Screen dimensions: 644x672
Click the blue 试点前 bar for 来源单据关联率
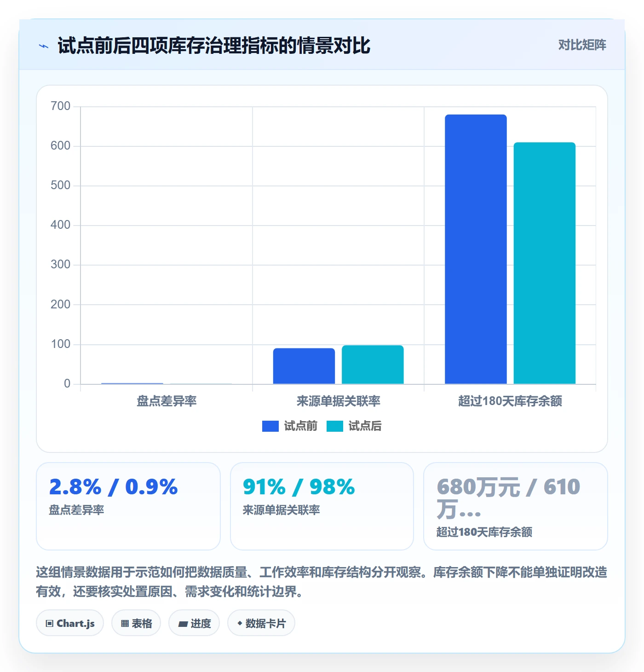click(304, 366)
